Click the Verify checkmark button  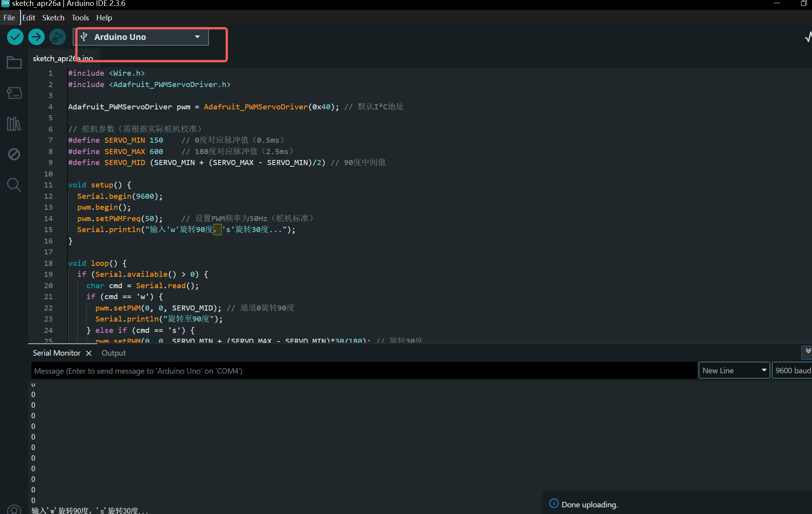[15, 37]
